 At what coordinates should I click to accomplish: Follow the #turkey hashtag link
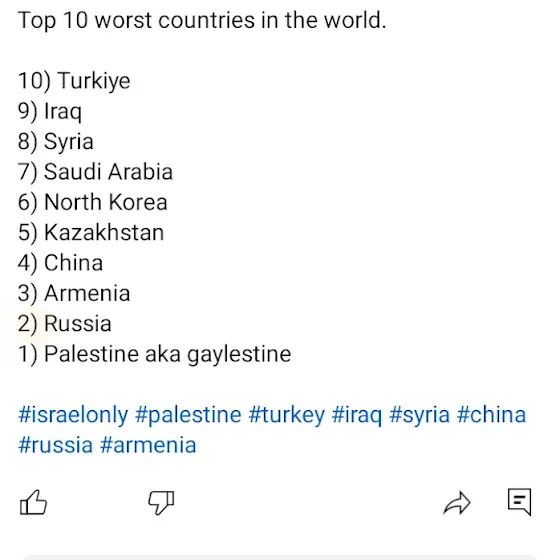click(287, 415)
